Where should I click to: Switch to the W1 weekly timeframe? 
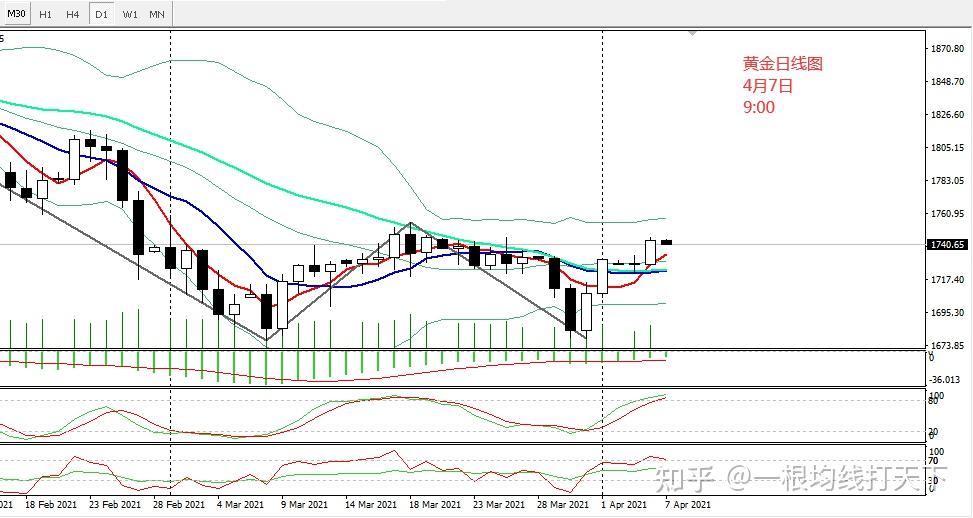130,14
